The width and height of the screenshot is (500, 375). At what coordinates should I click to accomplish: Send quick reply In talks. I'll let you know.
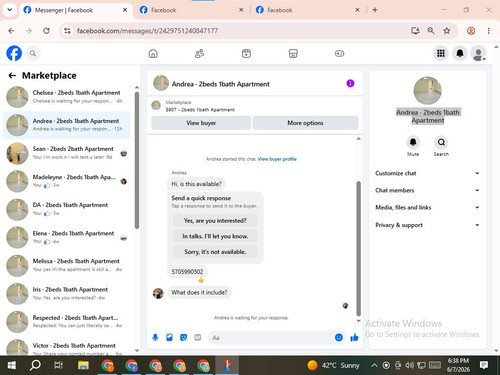[215, 236]
